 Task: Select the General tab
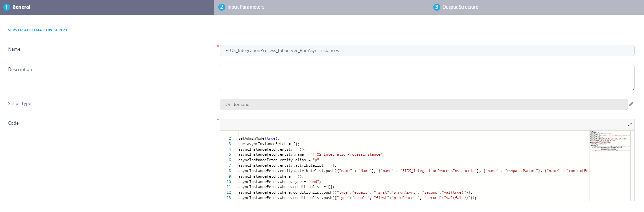click(21, 7)
